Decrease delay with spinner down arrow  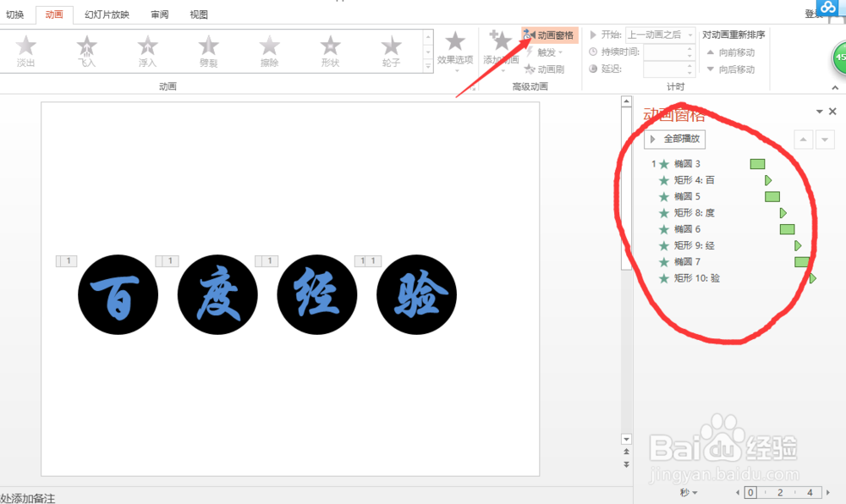(x=689, y=72)
